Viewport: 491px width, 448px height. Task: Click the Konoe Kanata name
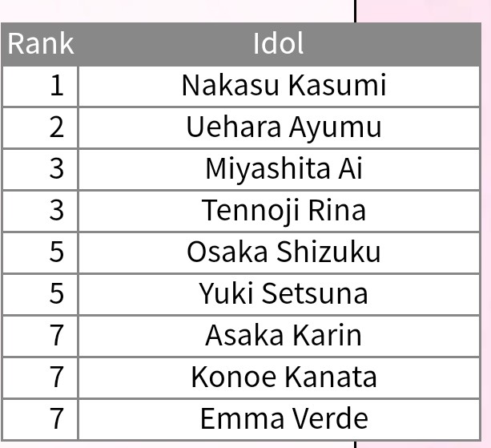click(284, 377)
